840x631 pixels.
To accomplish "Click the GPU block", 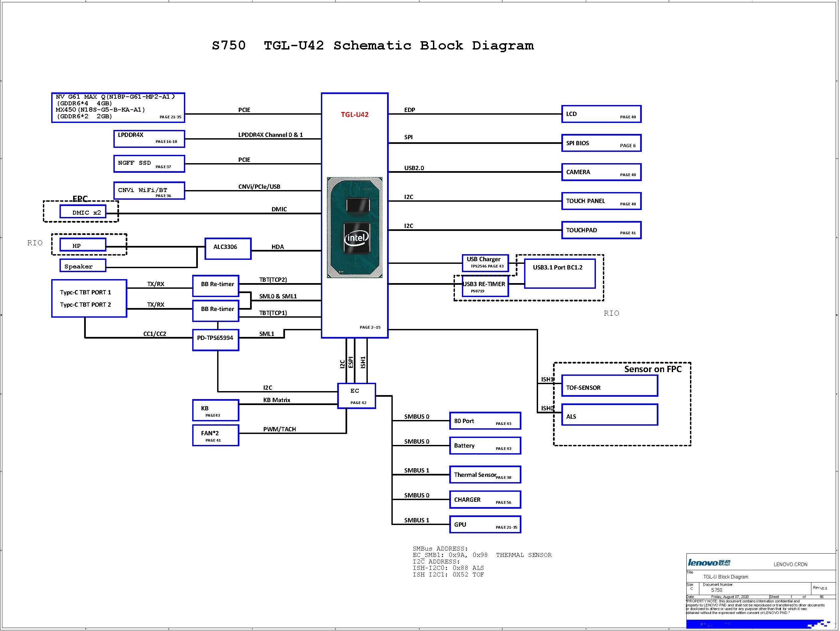I will (x=485, y=525).
